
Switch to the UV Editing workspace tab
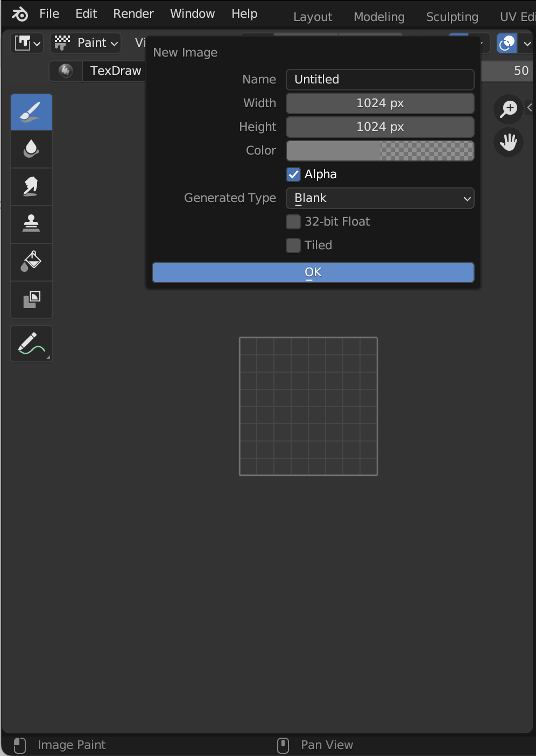[517, 17]
